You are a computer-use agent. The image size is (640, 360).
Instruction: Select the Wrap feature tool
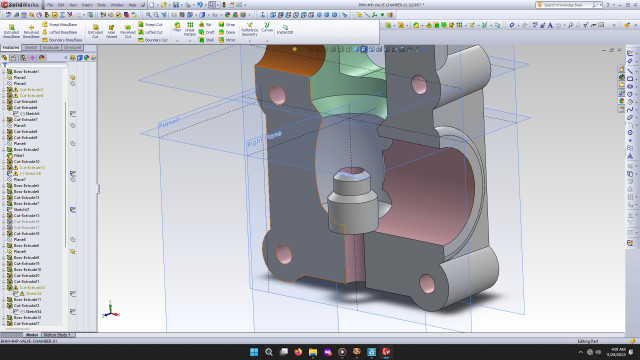pyautogui.click(x=227, y=24)
